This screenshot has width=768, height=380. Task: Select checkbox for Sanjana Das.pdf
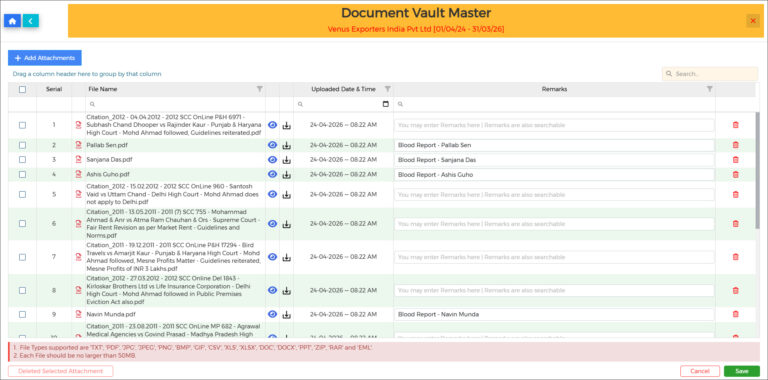22,160
